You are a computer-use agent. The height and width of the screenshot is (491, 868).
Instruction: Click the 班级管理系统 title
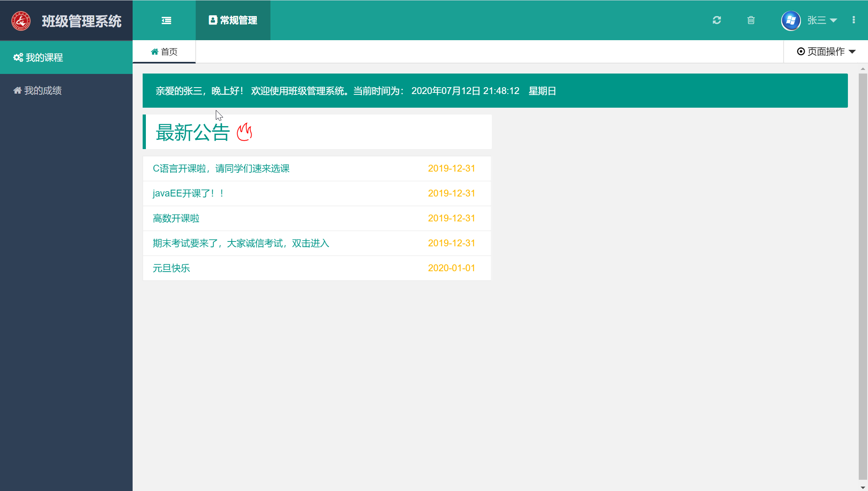pos(82,21)
